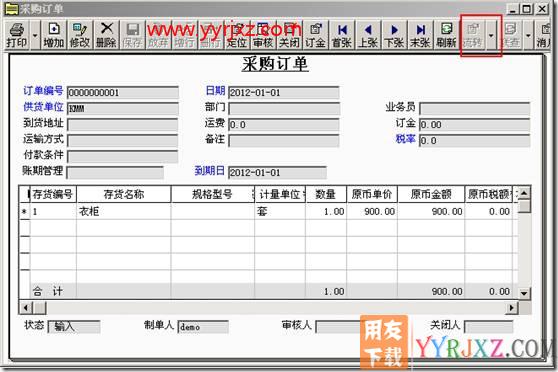Screen dimensions: 558x372
Task: Click the 供货单位 supplier field
Action: (123, 109)
